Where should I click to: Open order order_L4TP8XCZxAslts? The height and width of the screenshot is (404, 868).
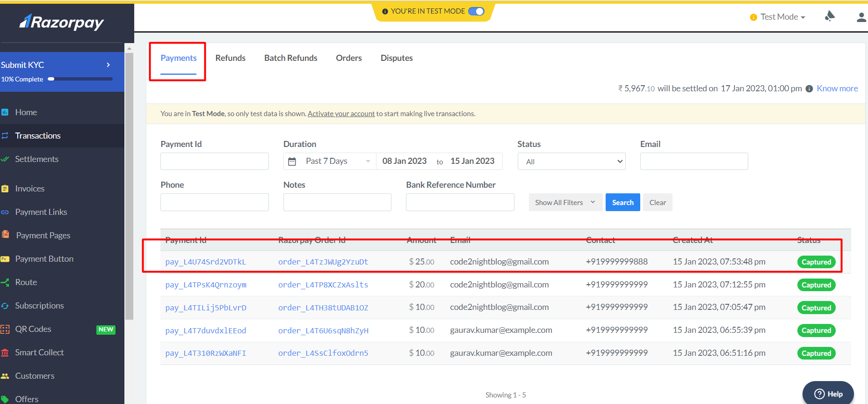tap(323, 285)
